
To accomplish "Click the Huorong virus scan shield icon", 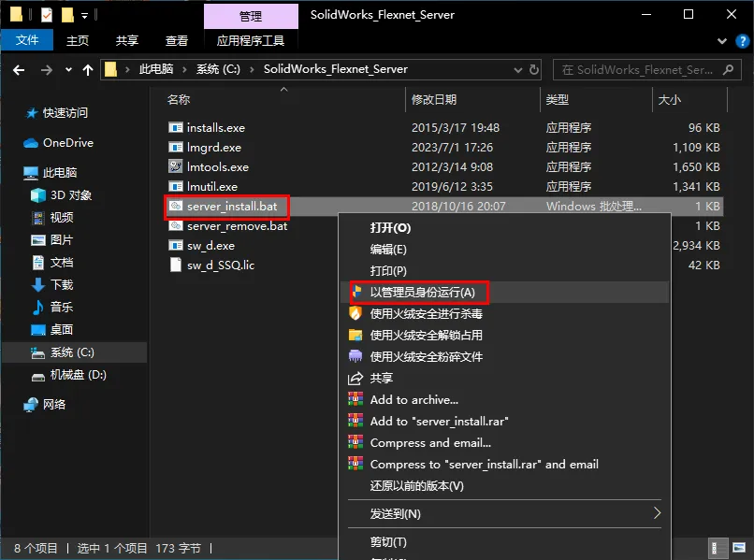I will tap(355, 313).
